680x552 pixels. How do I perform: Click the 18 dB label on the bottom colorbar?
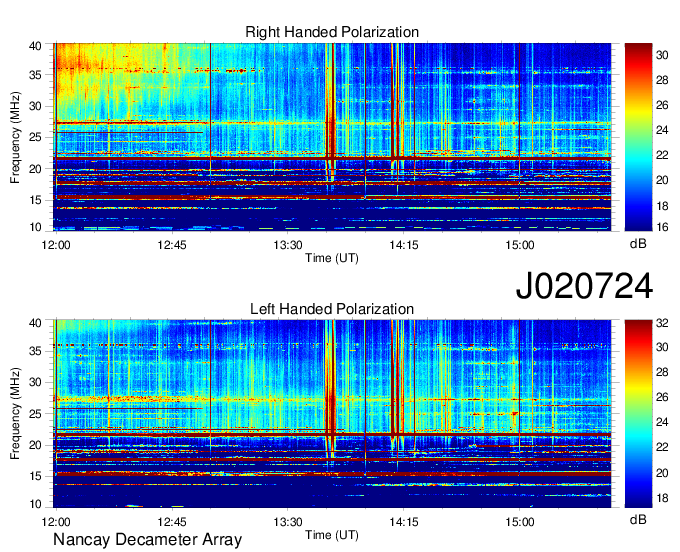point(662,498)
